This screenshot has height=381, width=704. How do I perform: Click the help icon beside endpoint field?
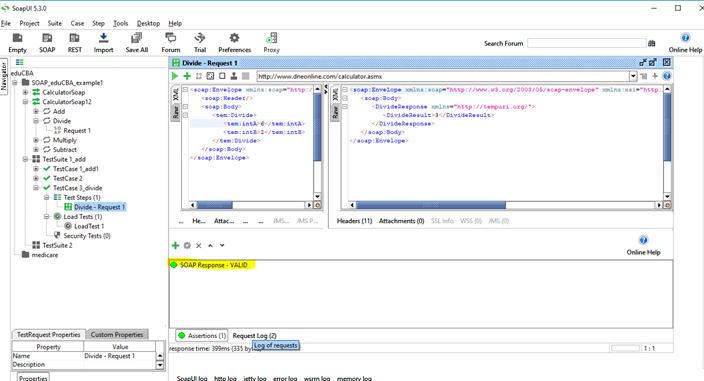point(667,76)
